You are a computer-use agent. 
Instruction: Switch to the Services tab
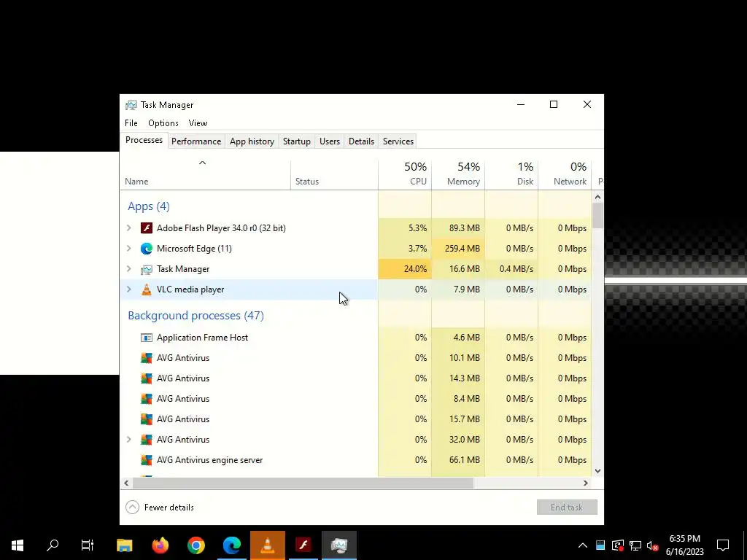(398, 141)
